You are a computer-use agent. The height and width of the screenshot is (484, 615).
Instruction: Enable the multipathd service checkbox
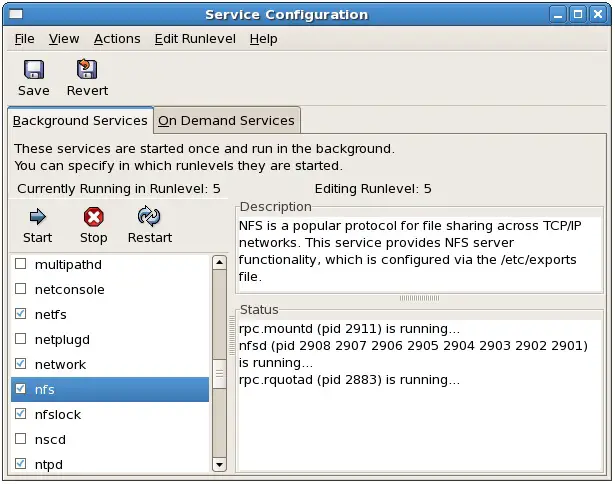click(x=21, y=265)
